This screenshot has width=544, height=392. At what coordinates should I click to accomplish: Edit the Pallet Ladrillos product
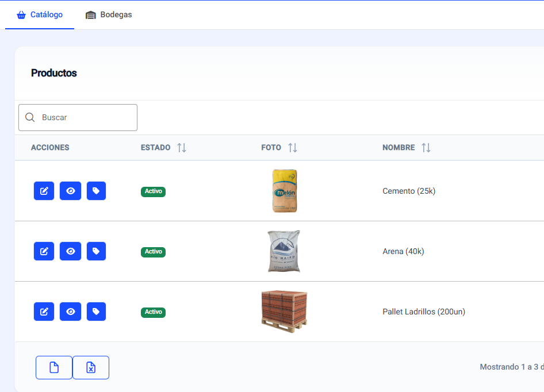tap(44, 312)
